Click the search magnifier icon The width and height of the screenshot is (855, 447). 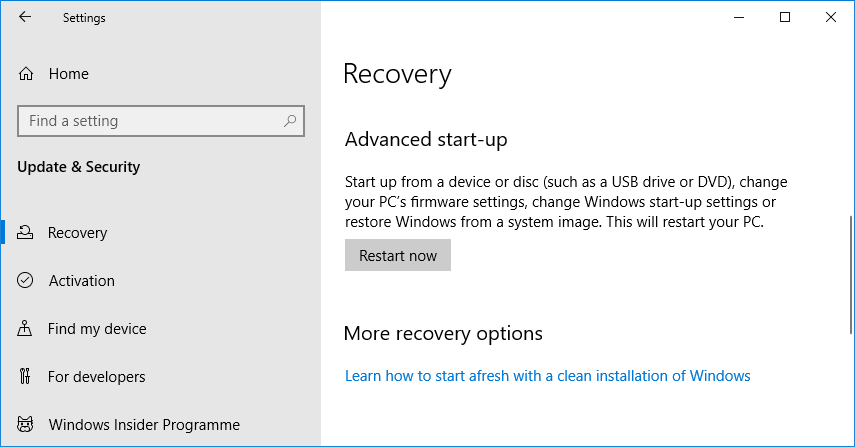(x=290, y=121)
